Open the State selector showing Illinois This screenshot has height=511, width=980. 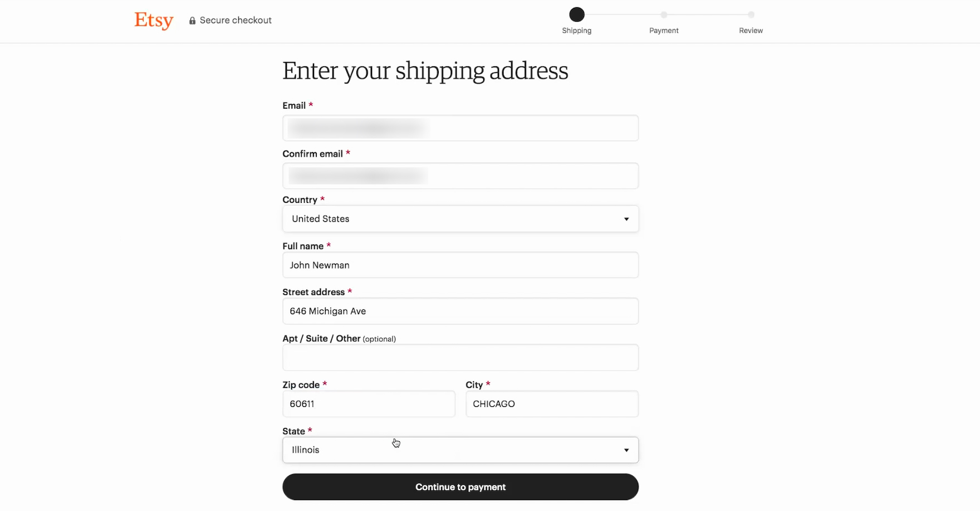[460, 450]
